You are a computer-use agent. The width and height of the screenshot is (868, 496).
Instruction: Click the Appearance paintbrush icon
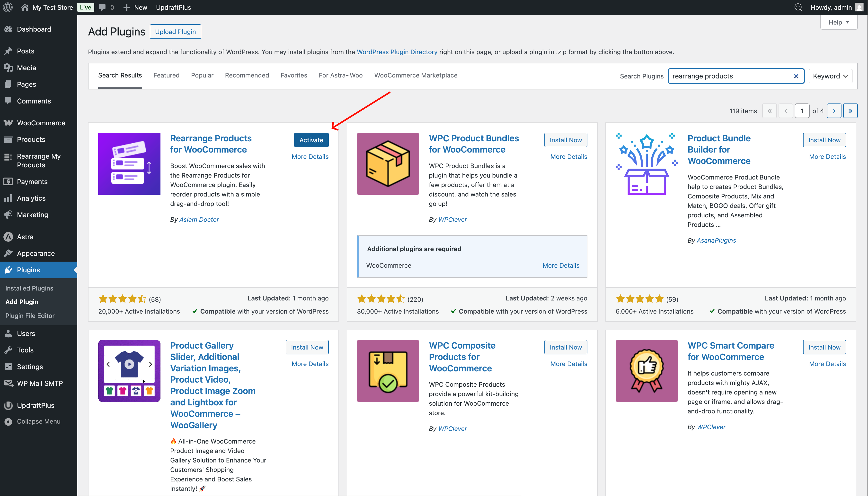(x=9, y=253)
